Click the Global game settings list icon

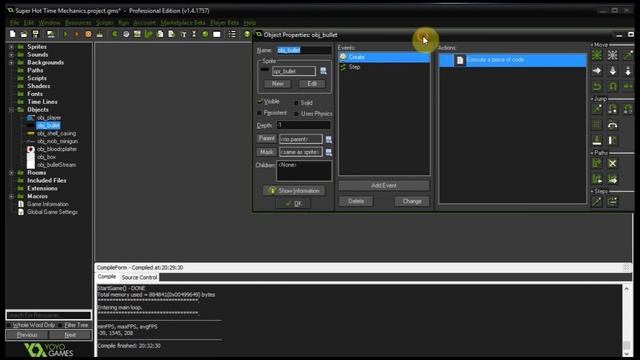[x=232, y=34]
